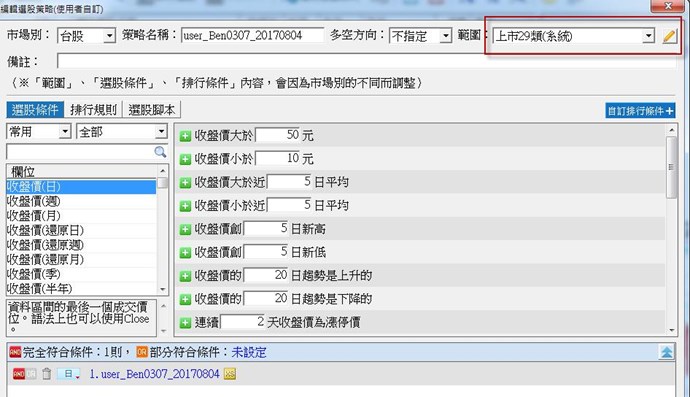Select 收盤價(週) in the field list
690x397 pixels.
(x=81, y=201)
